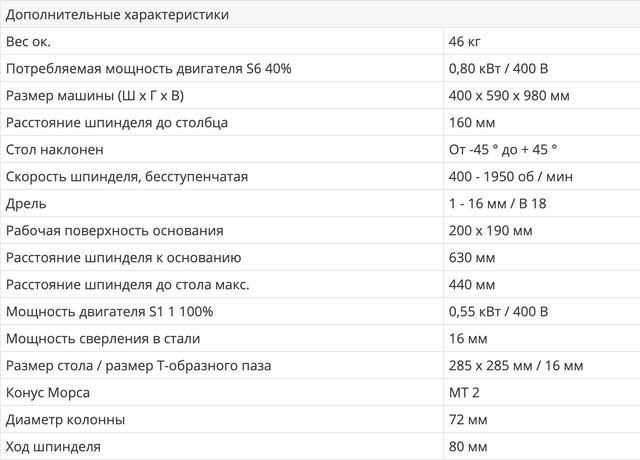Select 'Потребляемая мощность двигателя S6 40%' label
This screenshot has height=460, width=640.
[x=149, y=69]
